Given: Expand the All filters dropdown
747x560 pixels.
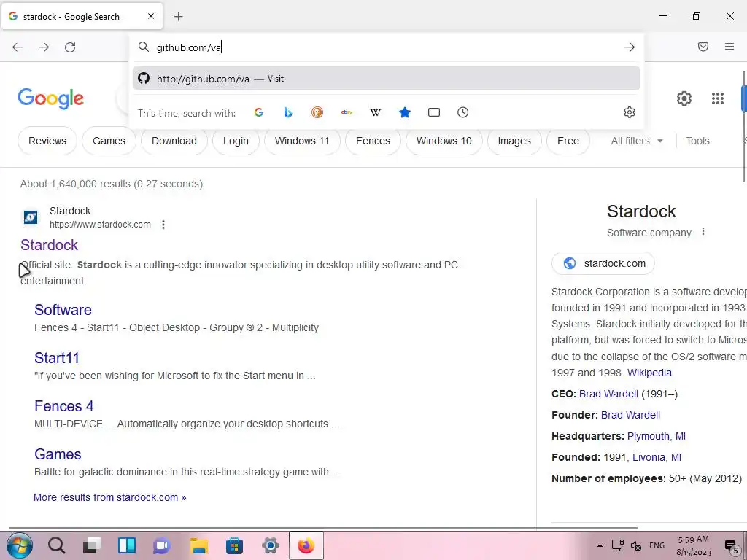Looking at the screenshot, I should (x=637, y=141).
